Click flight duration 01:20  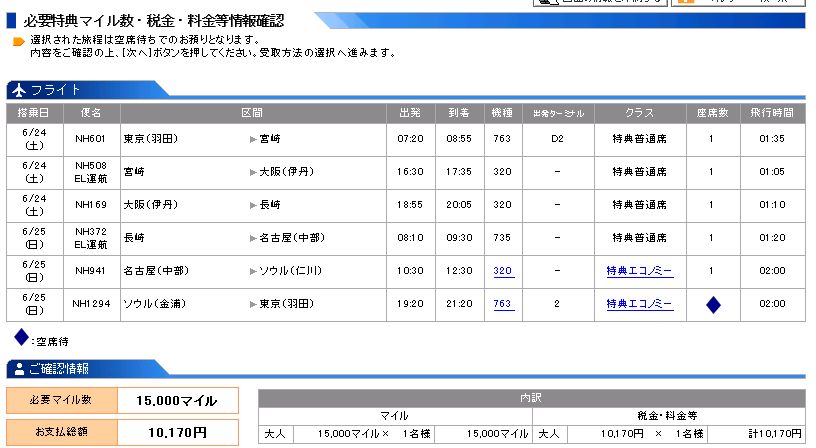click(x=772, y=238)
